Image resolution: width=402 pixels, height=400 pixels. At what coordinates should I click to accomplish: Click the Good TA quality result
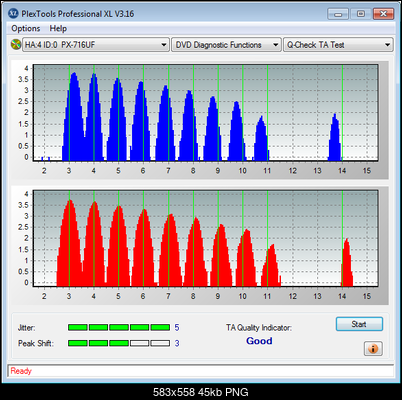click(259, 341)
